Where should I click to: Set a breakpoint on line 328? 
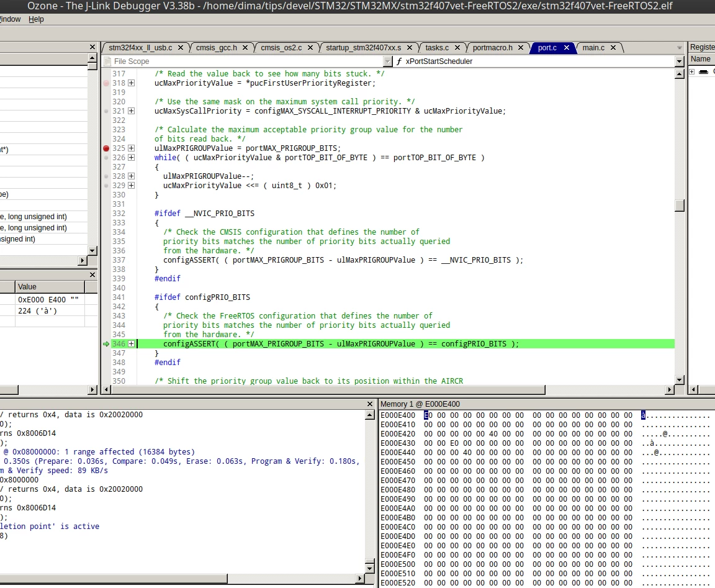tap(106, 176)
